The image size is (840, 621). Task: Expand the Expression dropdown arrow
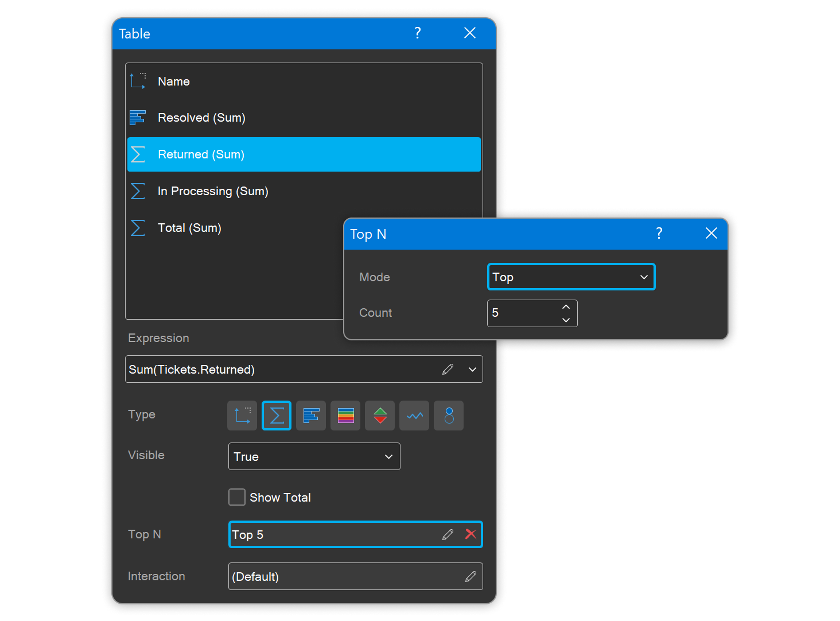(x=472, y=369)
